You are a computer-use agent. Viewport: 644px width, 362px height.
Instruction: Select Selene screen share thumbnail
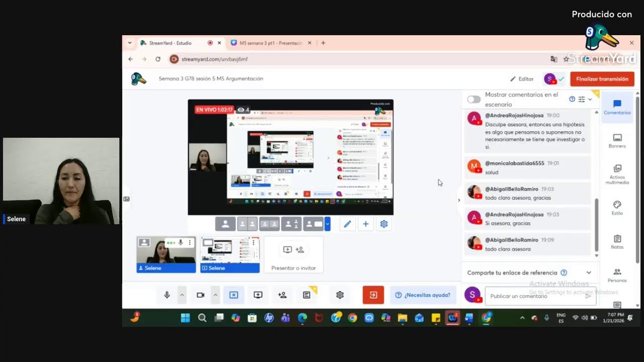230,255
